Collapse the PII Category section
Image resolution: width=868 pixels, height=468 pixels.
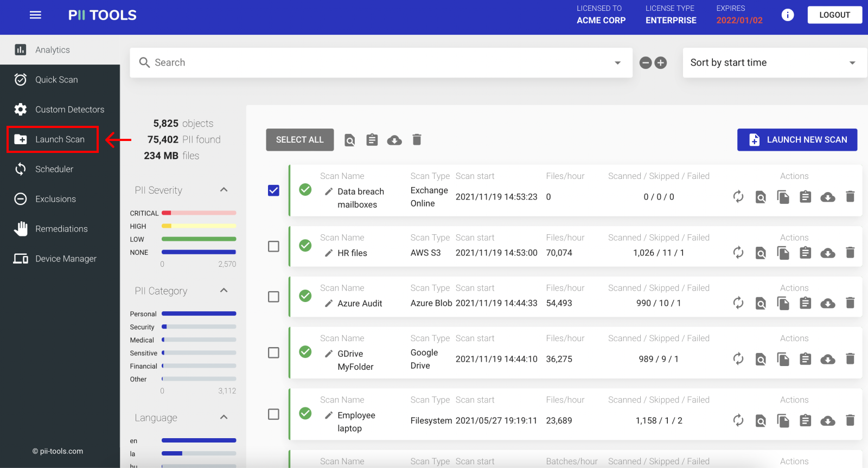click(x=224, y=291)
